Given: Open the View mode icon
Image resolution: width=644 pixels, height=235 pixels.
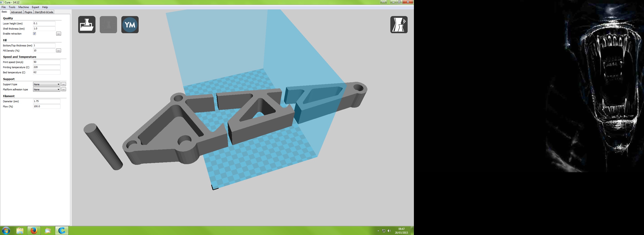Looking at the screenshot, I should click(x=399, y=25).
